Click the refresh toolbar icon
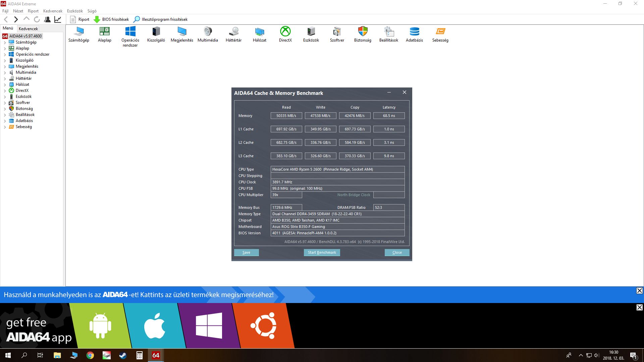This screenshot has height=362, width=644. tap(37, 19)
